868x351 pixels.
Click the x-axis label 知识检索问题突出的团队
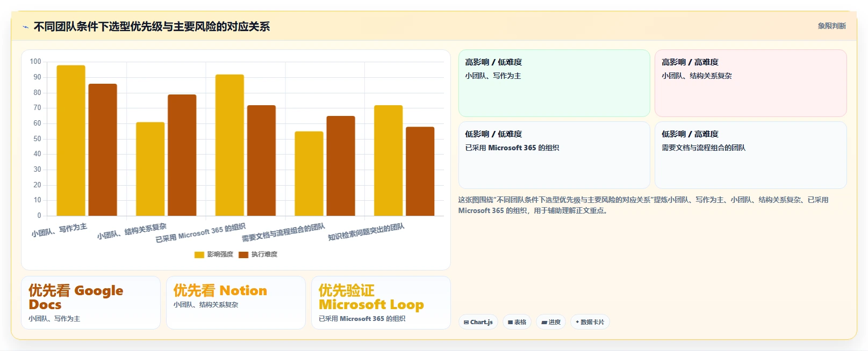[x=366, y=232]
